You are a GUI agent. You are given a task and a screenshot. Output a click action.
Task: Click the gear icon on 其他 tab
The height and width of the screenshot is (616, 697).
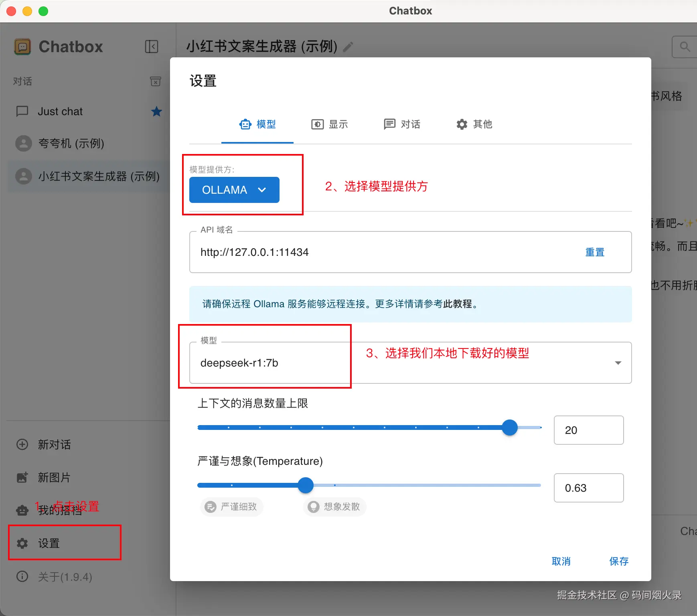point(462,124)
